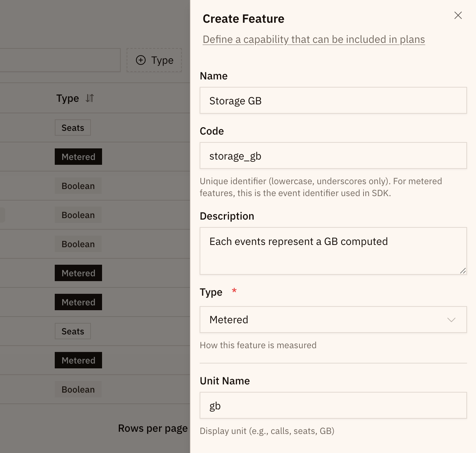
Task: Click the chevron inside the Metered type selector
Action: [451, 320]
